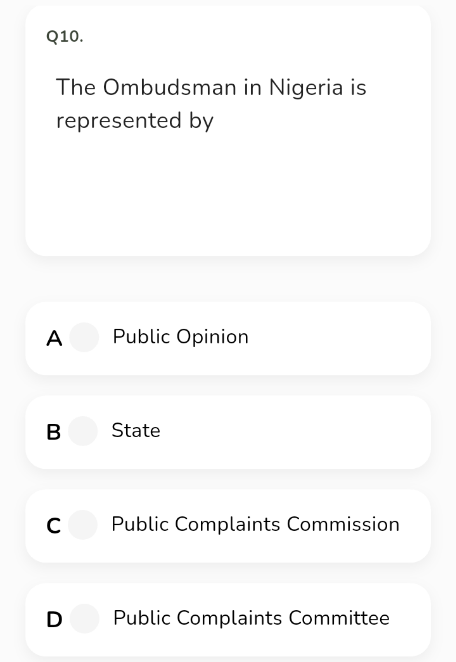Click the Ombudsman in Nigeria question text
456x662 pixels.
[x=211, y=104]
